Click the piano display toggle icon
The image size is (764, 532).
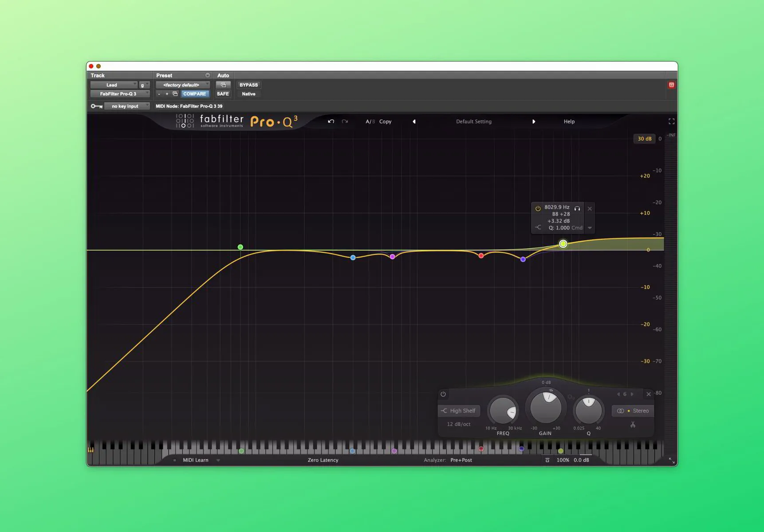tap(91, 450)
